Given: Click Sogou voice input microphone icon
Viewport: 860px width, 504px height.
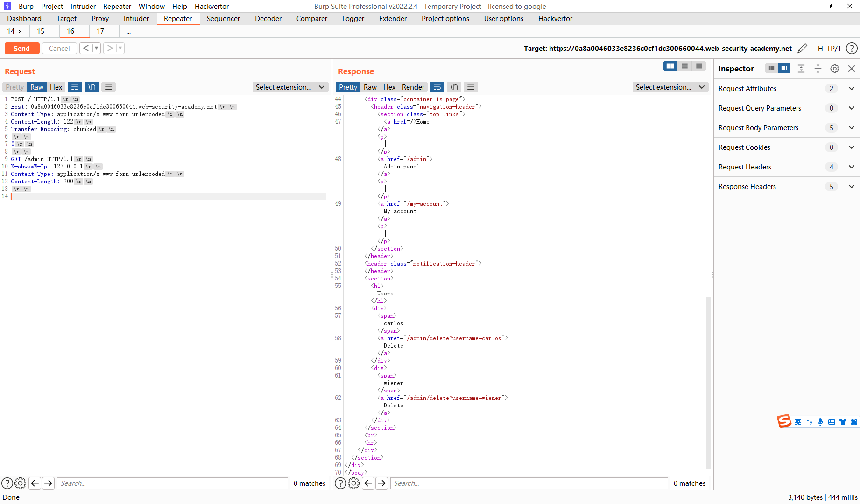Looking at the screenshot, I should click(x=820, y=422).
